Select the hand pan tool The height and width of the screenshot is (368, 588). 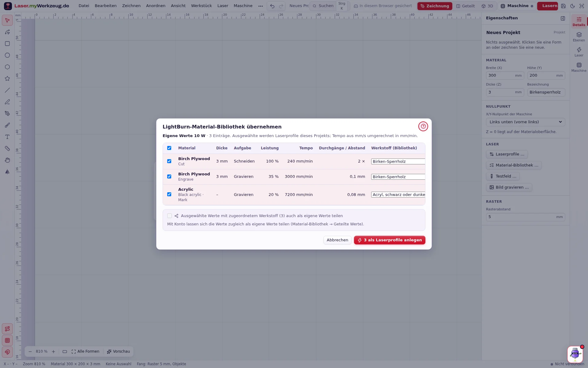[x=7, y=160]
